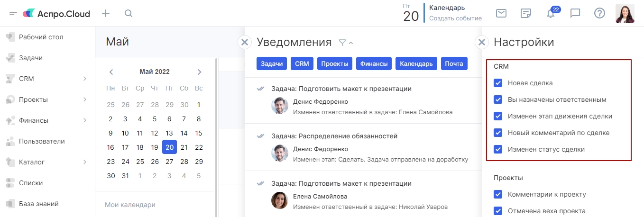The height and width of the screenshot is (217, 644).
Task: Open База знаний in sidebar
Action: point(39,204)
